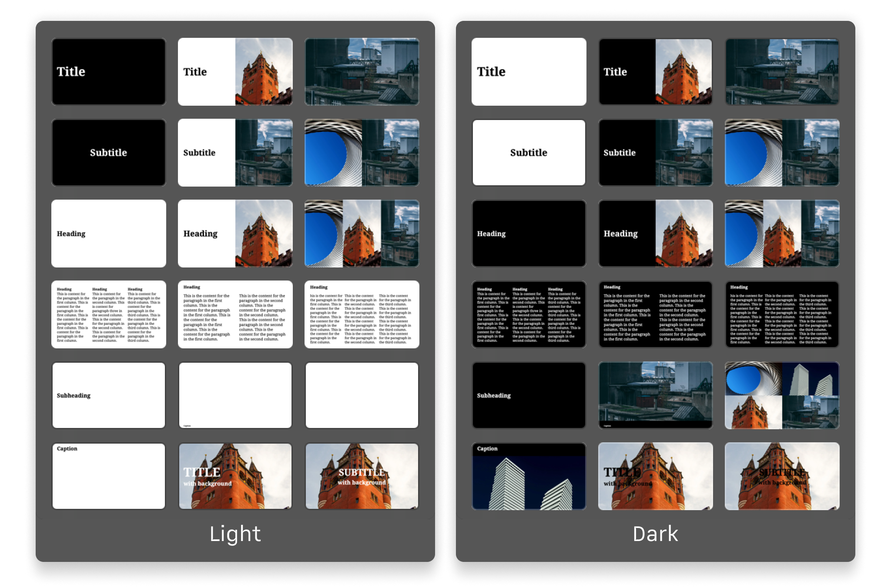Screen dimensions: 891x588
Task: Pick Dark theme full industrial photo slide, top row
Action: click(782, 72)
